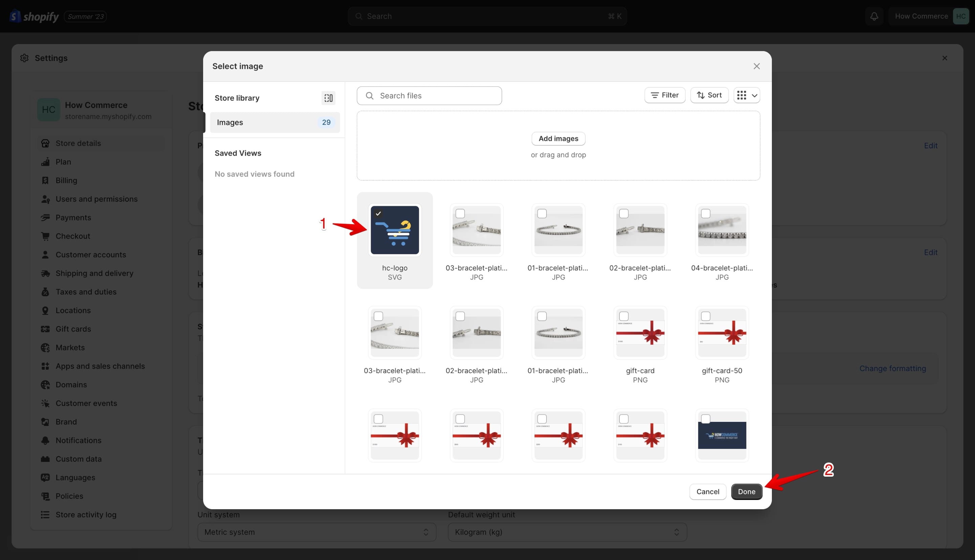Open the grid view dropdown
The width and height of the screenshot is (975, 560).
tap(746, 95)
